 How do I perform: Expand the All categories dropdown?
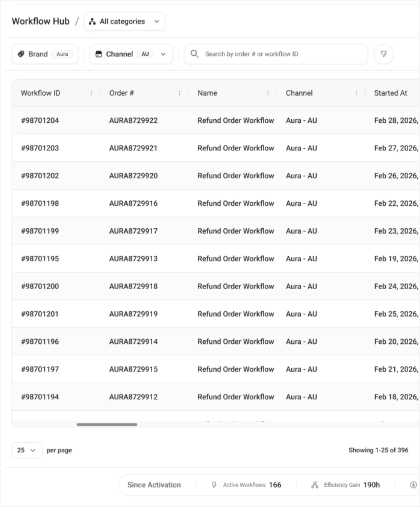click(125, 21)
